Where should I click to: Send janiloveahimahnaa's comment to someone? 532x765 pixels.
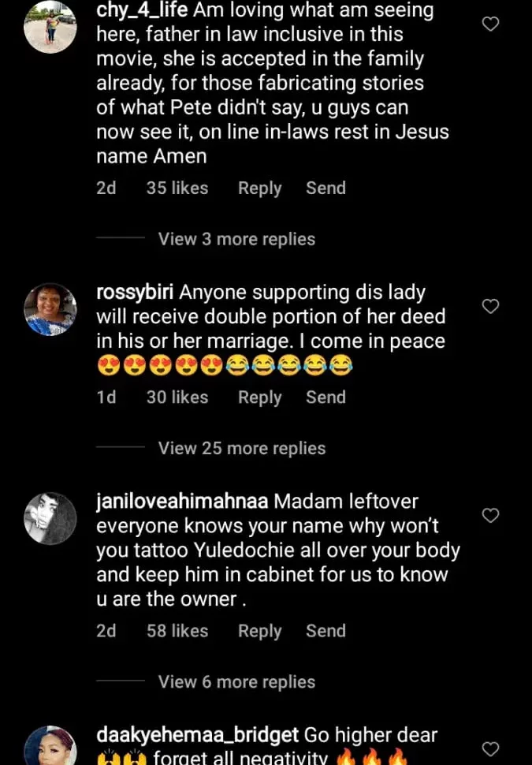tap(326, 631)
